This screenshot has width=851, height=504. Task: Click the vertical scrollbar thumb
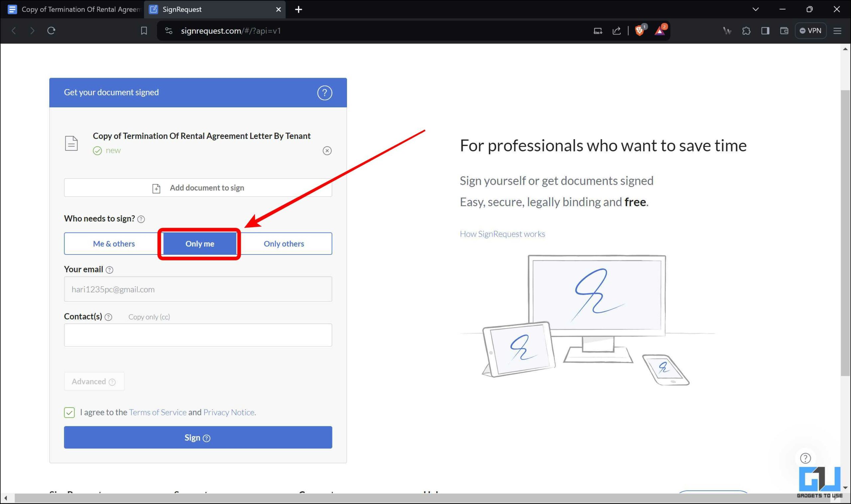pos(845,233)
